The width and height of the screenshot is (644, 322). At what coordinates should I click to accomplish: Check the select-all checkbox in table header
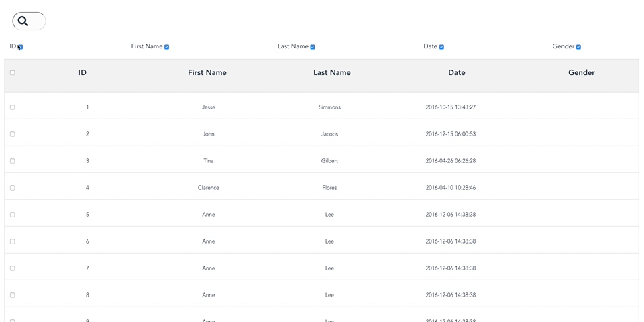12,72
